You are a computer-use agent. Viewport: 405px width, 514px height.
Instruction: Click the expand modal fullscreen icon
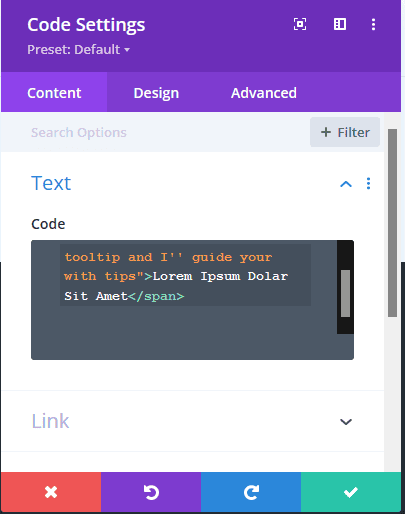pos(300,24)
